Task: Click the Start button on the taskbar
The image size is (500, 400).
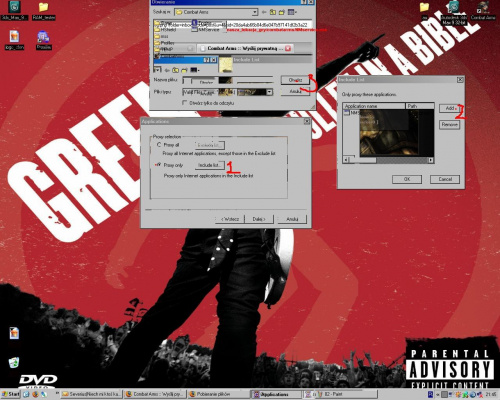Action: [x=10, y=394]
